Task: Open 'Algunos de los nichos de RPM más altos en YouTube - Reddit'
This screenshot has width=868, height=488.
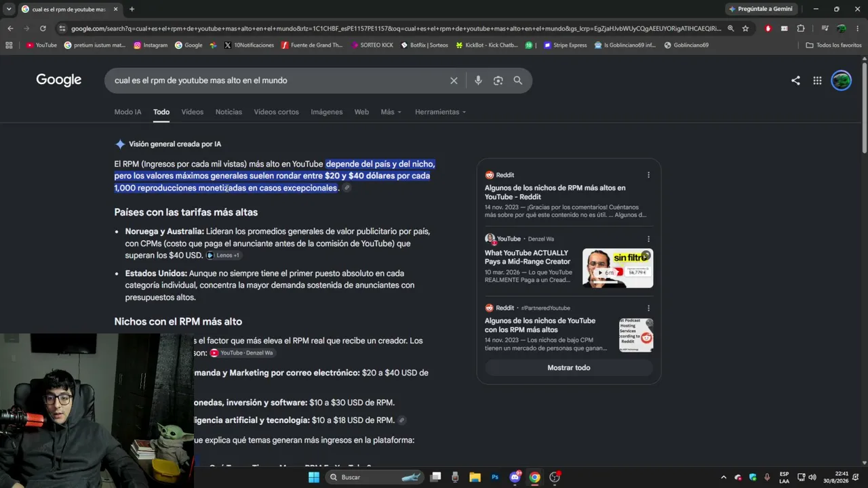Action: 555,192
